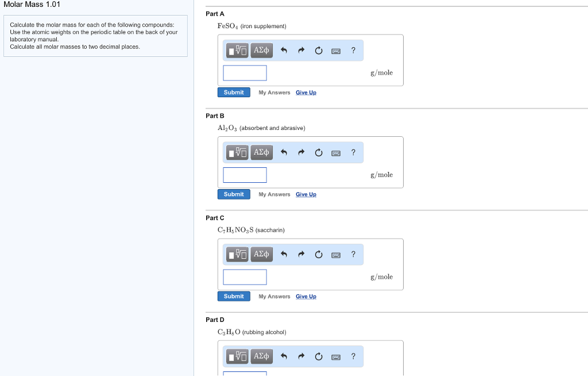The image size is (588, 376).
Task: Open help question mark in Part C
Action: coord(353,254)
